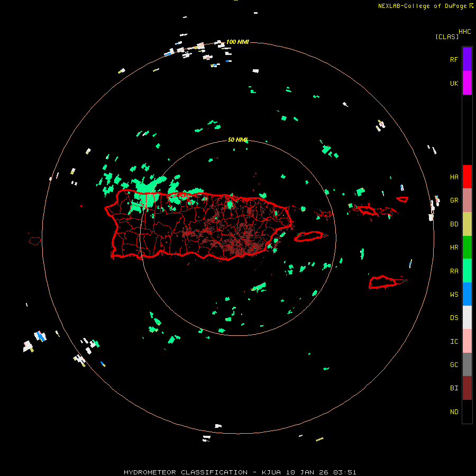Click the GC legend label
Image resolution: width=476 pixels, height=476 pixels.
(454, 365)
